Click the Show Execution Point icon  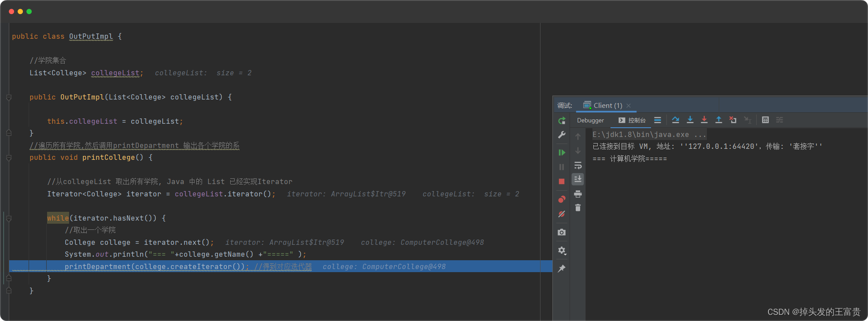pyautogui.click(x=658, y=120)
